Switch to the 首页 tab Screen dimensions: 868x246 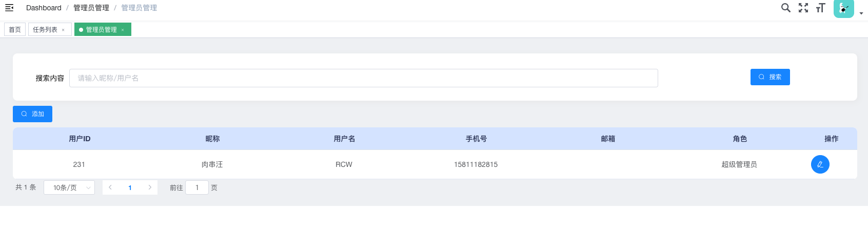pyautogui.click(x=15, y=30)
